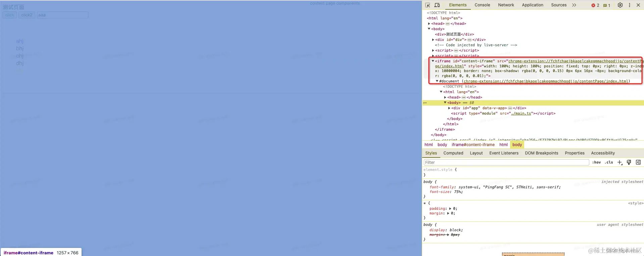Image resolution: width=644 pixels, height=256 pixels.
Task: Toggle the computed styles sidebar icon
Action: pos(638,162)
